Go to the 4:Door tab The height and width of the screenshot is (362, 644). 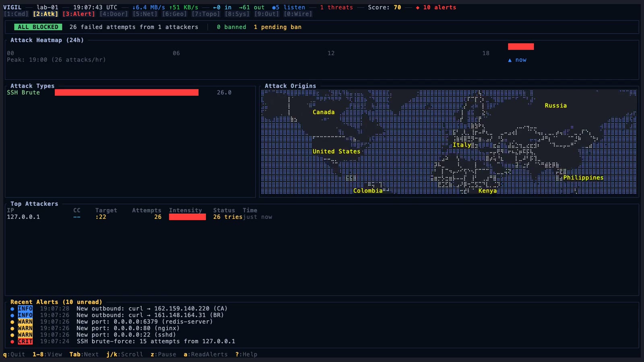click(114, 14)
